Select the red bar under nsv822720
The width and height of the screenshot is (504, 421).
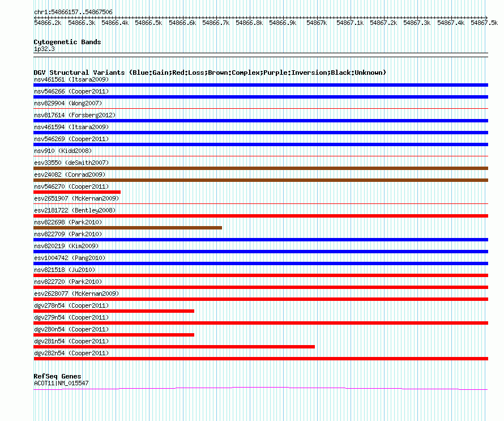point(260,287)
